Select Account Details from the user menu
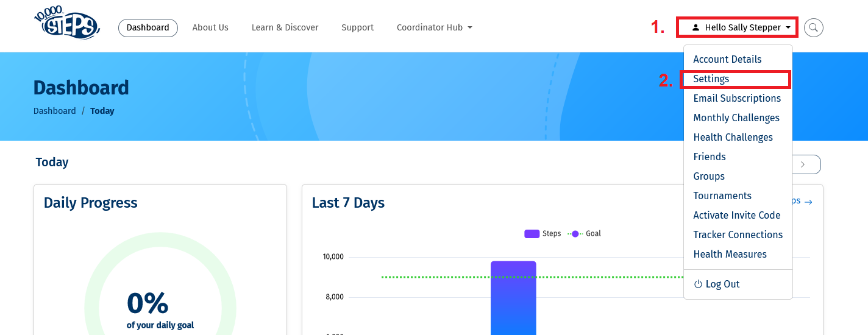The width and height of the screenshot is (868, 335). (x=727, y=59)
